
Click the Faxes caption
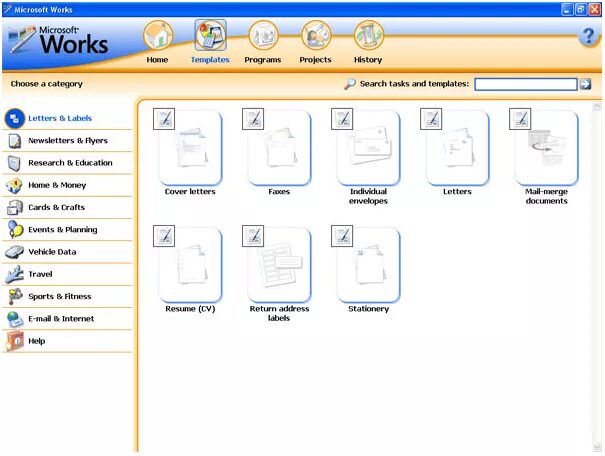pos(279,192)
